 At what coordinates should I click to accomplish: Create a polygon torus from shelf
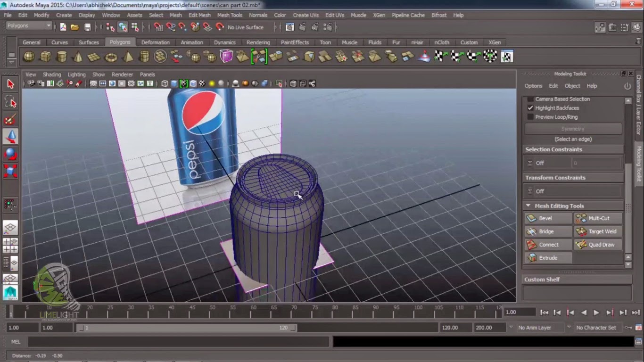coord(111,57)
